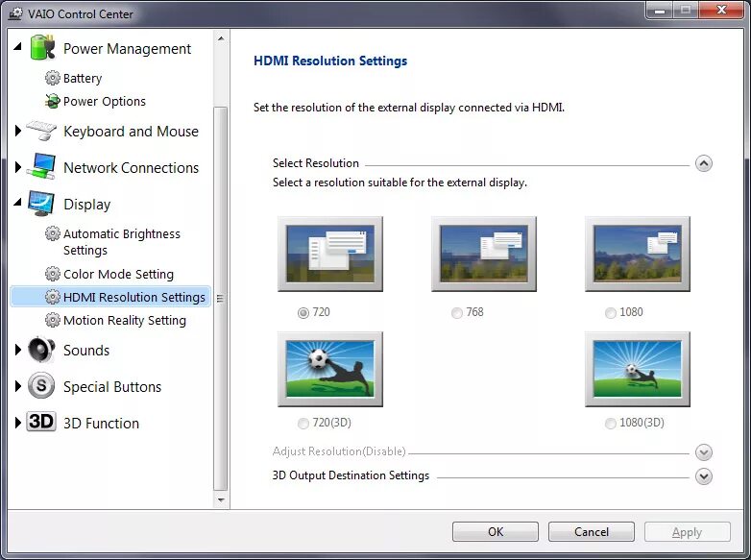Click the 3D Function icon
This screenshot has width=751, height=560.
click(x=41, y=422)
